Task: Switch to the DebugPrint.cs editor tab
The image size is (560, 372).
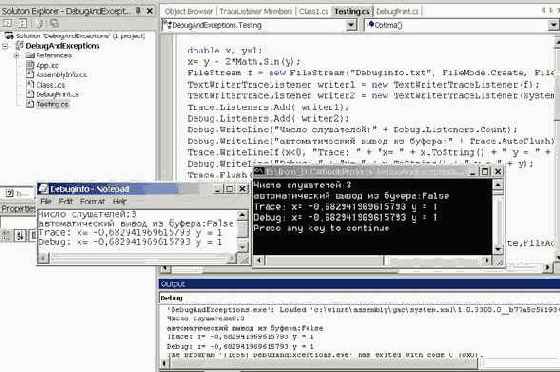Action: [x=397, y=11]
